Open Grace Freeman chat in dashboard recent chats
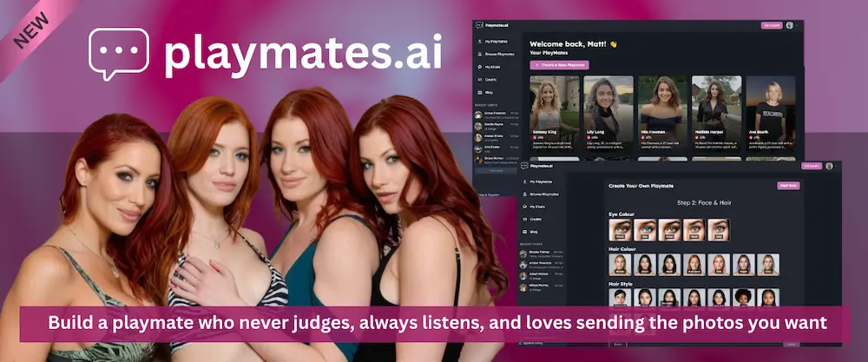The width and height of the screenshot is (868, 362). pyautogui.click(x=496, y=115)
